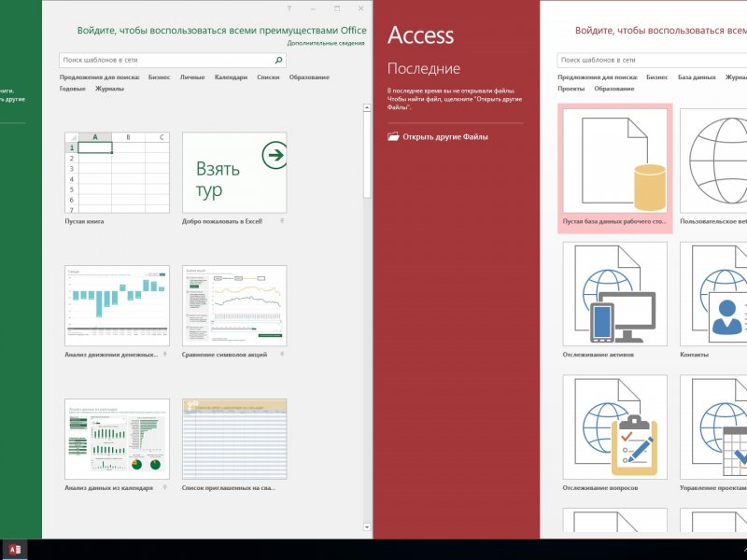Search Access templates for Проекты
Viewport: 747px width, 560px height.
[571, 89]
